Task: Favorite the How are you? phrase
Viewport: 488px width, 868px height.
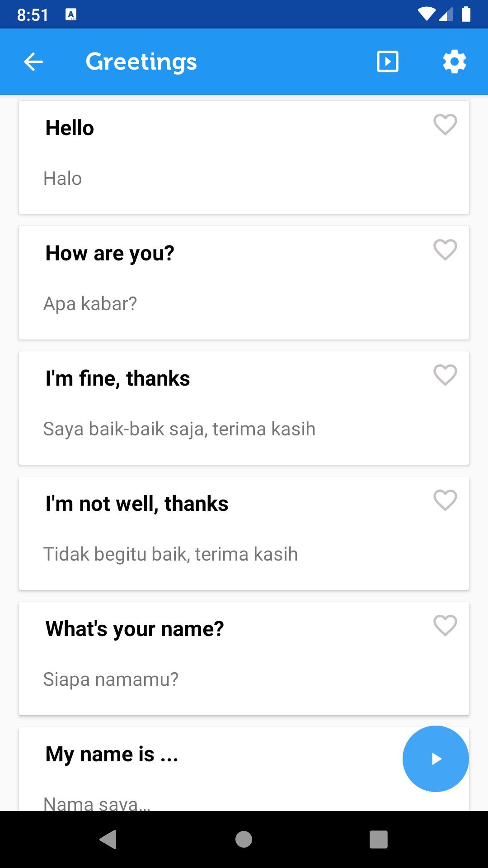Action: click(445, 250)
